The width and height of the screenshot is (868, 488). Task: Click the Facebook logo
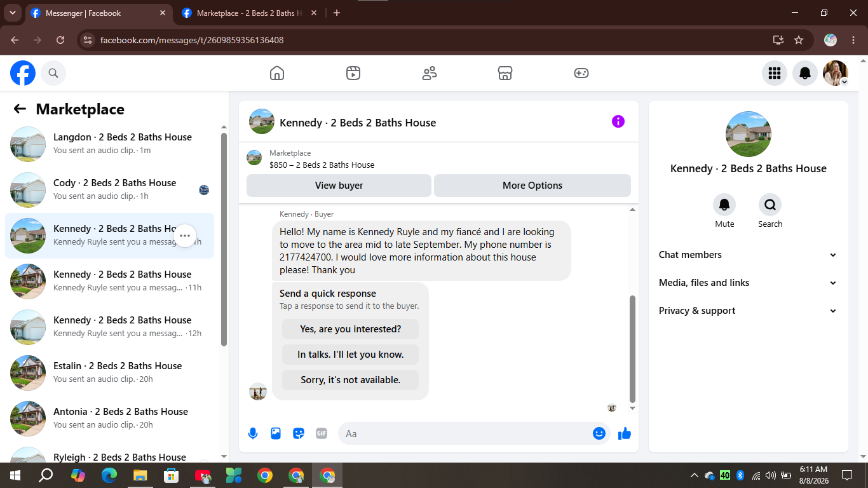click(x=23, y=73)
